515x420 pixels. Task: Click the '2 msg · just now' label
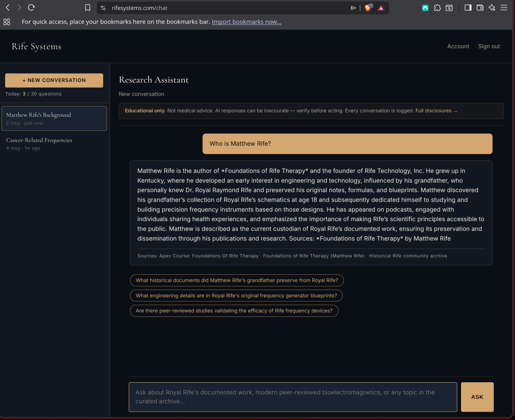(x=24, y=123)
